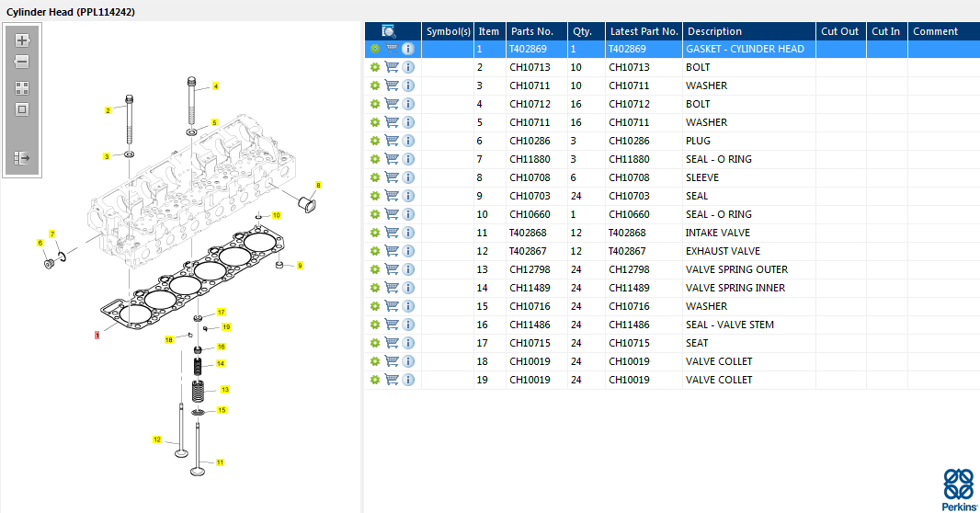This screenshot has height=513, width=980.
Task: Click the green gear for item 3 WASHER
Action: coord(374,85)
